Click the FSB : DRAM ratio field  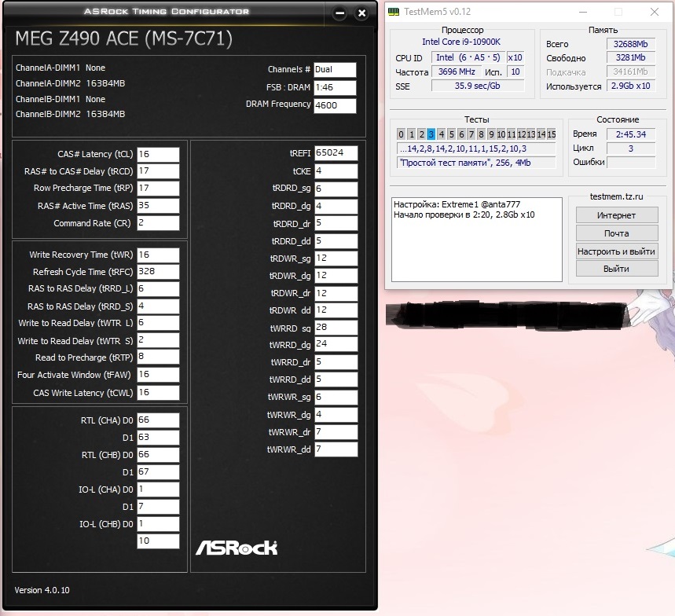(x=335, y=87)
